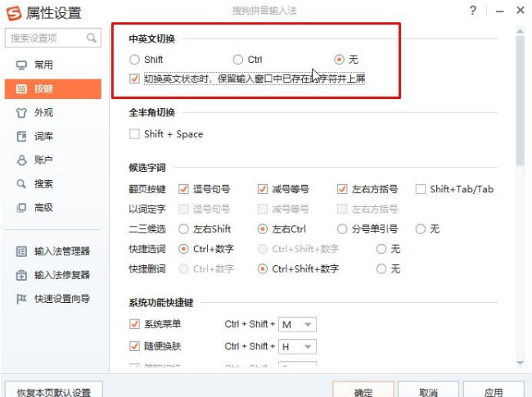Open the 系统菜单 key dropdown showing M
532x397 pixels.
pos(297,324)
